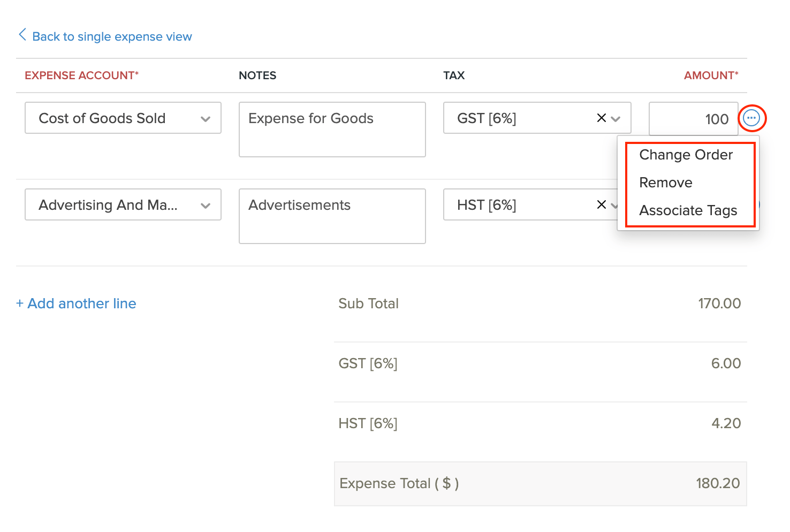
Task: Click the plus sign before Add another line
Action: [x=20, y=303]
